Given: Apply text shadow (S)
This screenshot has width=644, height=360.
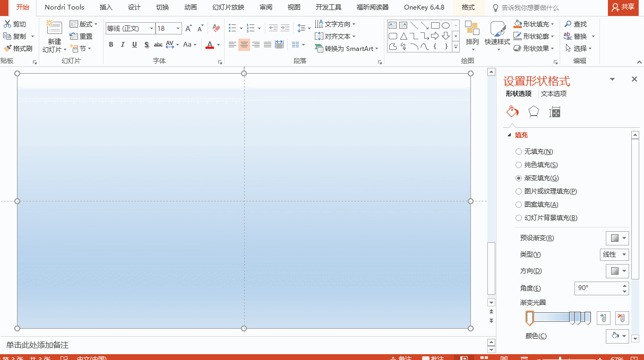Looking at the screenshot, I should coord(147,45).
